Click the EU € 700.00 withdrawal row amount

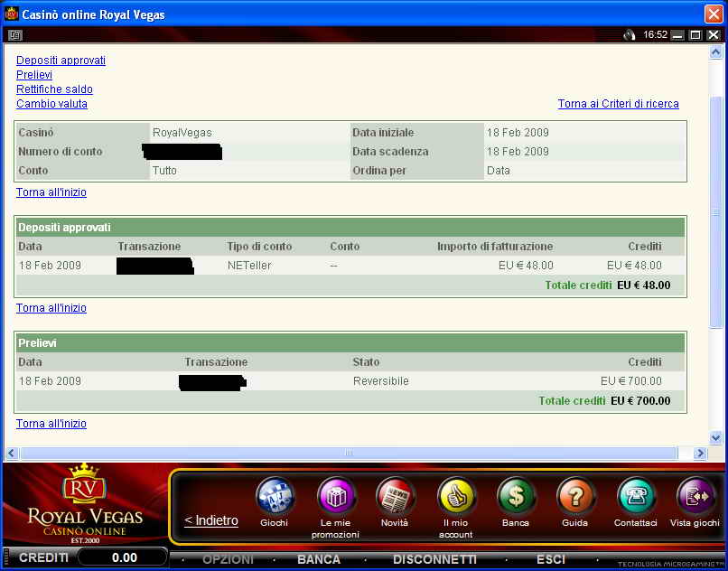631,381
